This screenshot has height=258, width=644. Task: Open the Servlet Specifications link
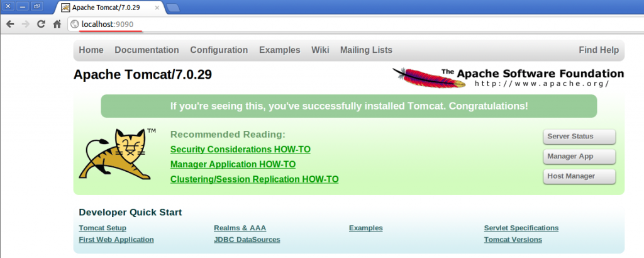click(521, 228)
